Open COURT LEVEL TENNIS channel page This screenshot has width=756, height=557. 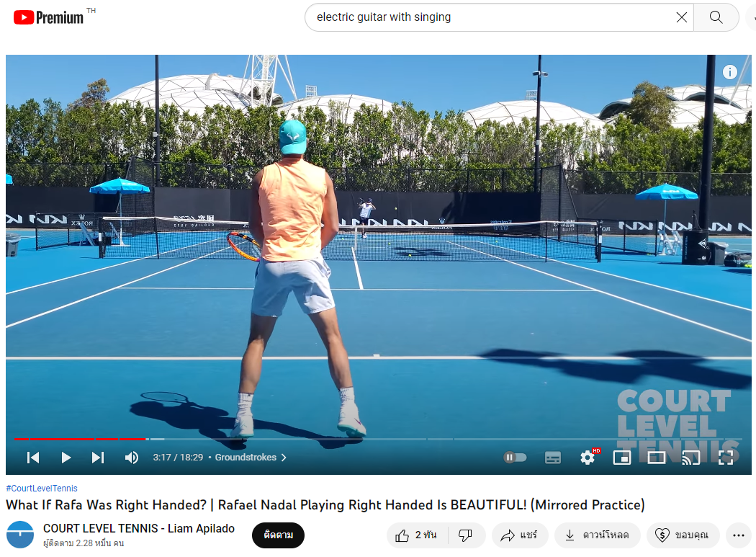[x=139, y=528]
